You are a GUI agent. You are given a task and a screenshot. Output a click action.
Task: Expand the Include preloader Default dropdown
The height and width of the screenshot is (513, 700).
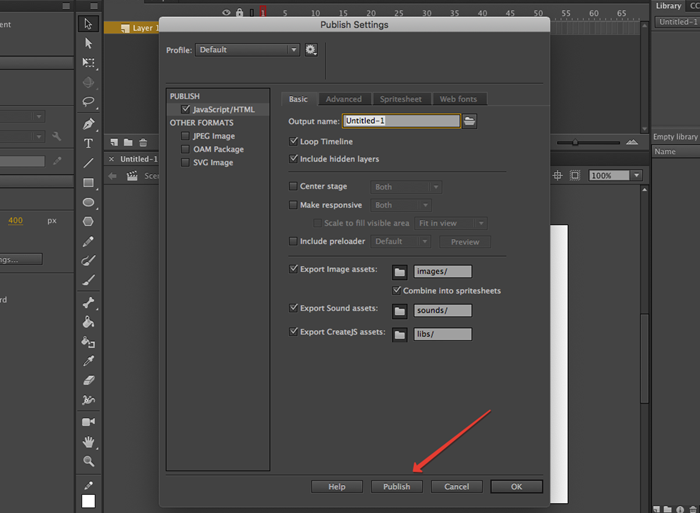point(401,241)
